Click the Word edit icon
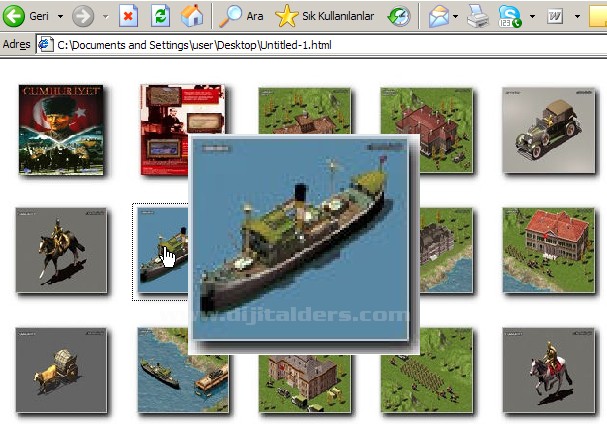Image resolution: width=607 pixels, height=428 pixels. point(555,16)
